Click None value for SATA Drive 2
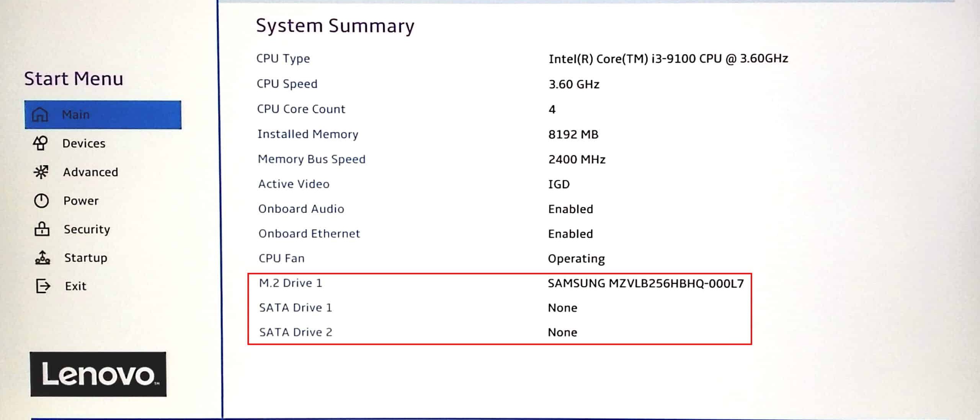This screenshot has height=420, width=980. click(x=563, y=332)
